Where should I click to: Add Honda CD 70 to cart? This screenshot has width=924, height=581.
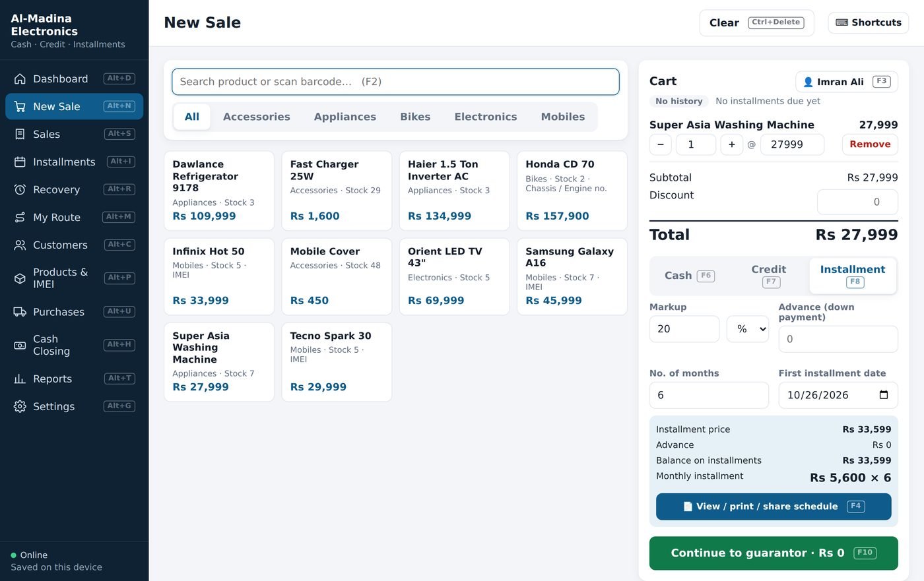572,191
